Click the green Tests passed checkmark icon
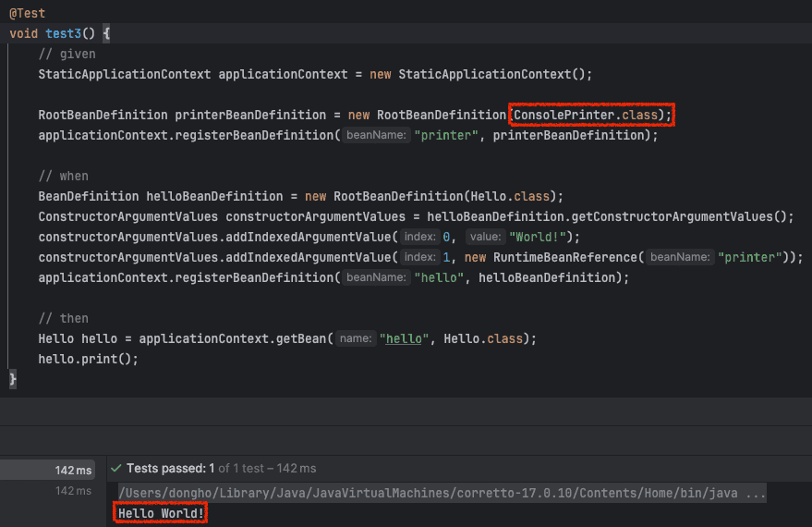This screenshot has width=812, height=527. point(116,469)
